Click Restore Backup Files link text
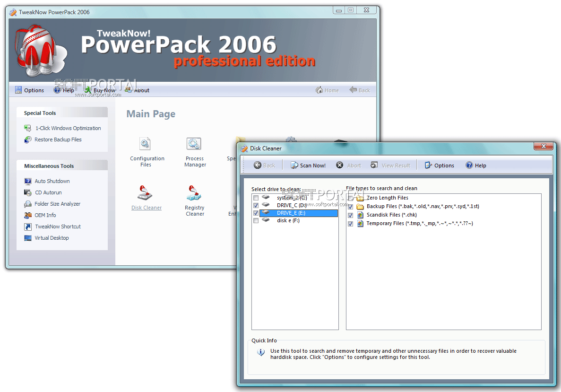Image resolution: width=561 pixels, height=392 pixels. (58, 139)
